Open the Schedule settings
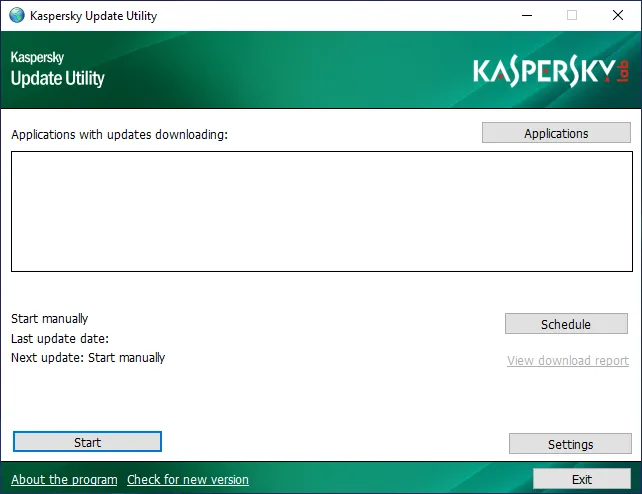Image resolution: width=642 pixels, height=494 pixels. tap(566, 324)
